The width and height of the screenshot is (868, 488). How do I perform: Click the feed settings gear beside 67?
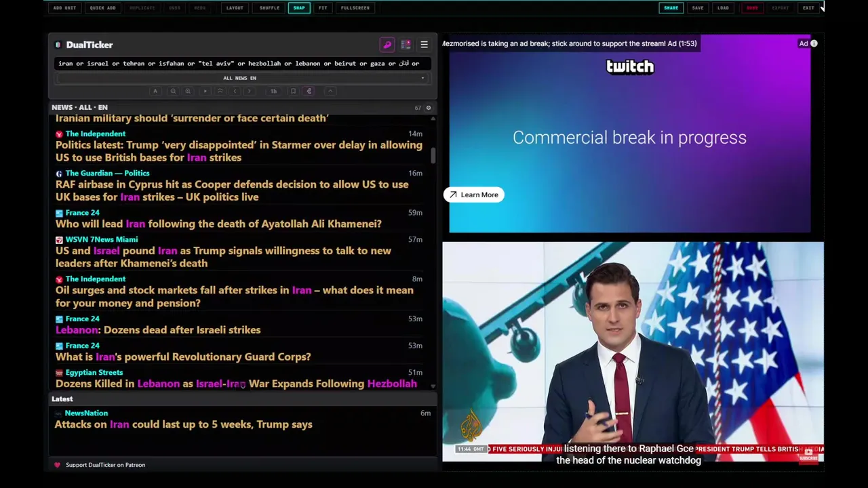tap(428, 108)
